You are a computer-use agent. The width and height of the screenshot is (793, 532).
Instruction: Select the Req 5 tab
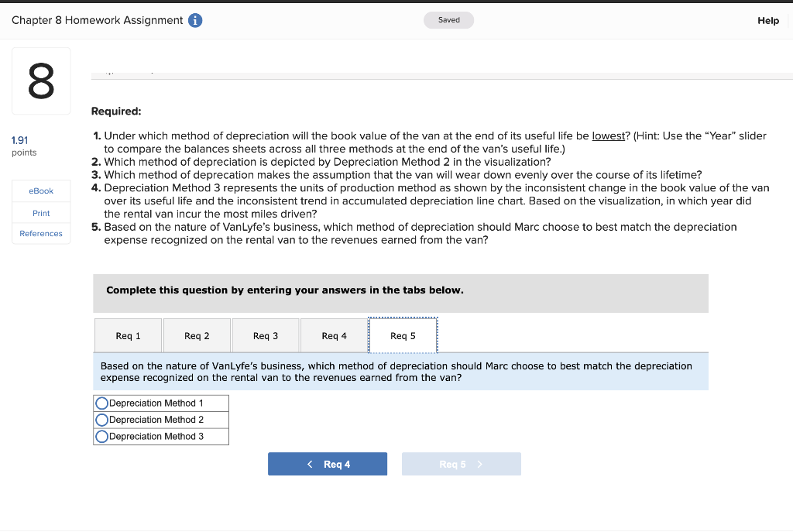pos(403,335)
